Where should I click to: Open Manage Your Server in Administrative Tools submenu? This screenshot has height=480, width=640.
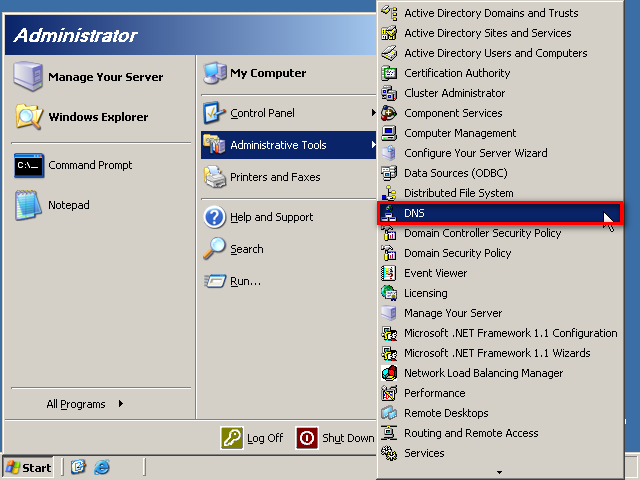point(500,313)
